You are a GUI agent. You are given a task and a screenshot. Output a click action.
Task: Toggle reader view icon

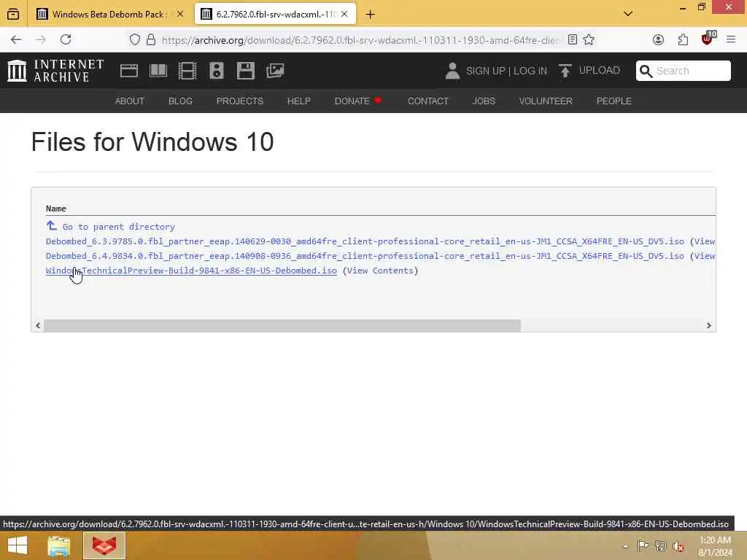(x=573, y=39)
